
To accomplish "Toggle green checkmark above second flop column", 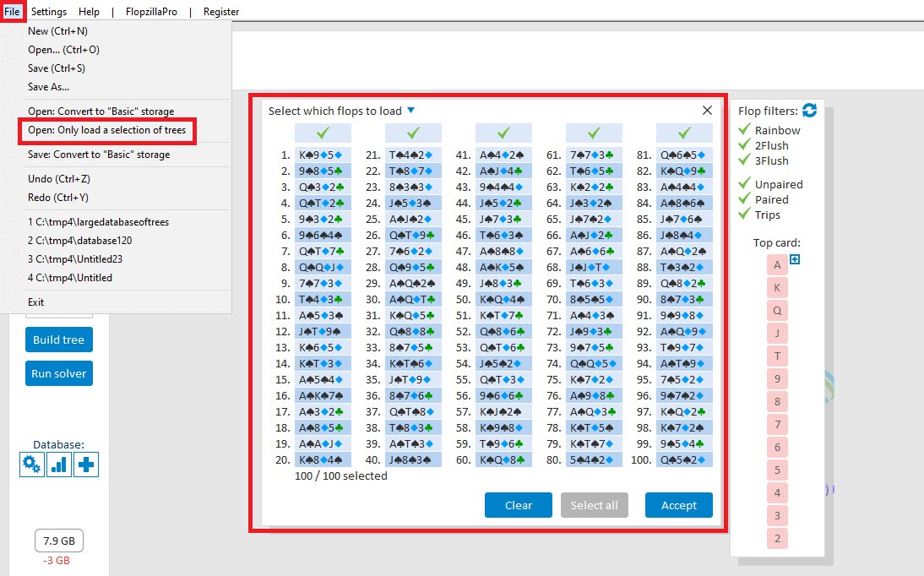I will pos(413,133).
